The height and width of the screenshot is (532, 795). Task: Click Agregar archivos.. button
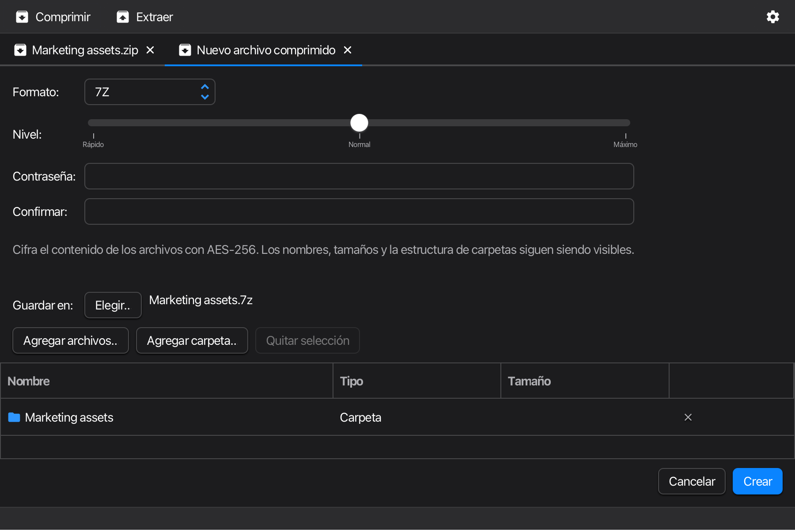tap(71, 340)
